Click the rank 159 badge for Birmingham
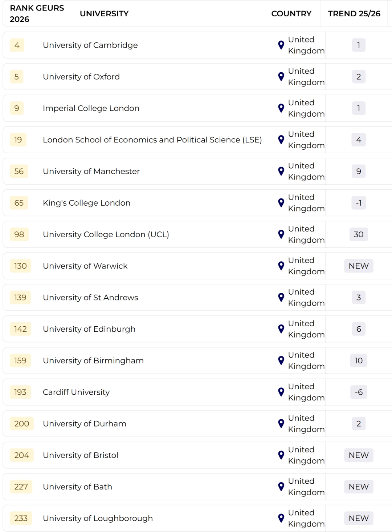Viewport: 392px width, 532px height. click(x=20, y=360)
